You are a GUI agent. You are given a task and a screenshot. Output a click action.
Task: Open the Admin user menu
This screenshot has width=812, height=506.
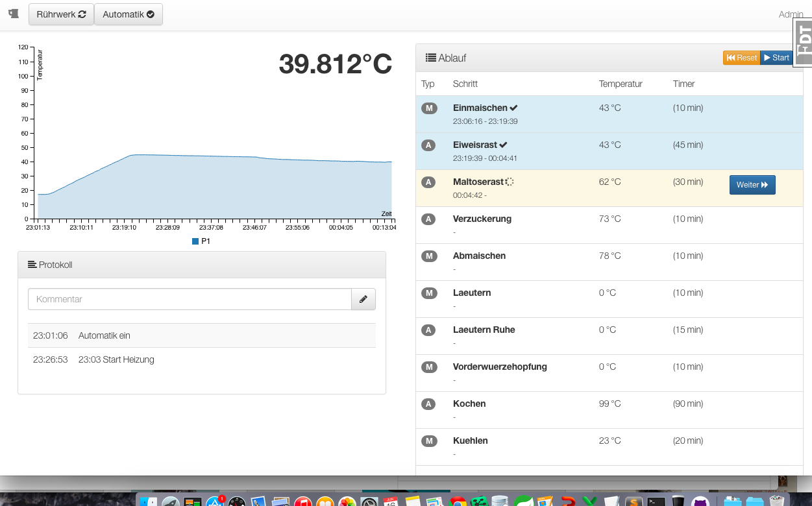790,14
